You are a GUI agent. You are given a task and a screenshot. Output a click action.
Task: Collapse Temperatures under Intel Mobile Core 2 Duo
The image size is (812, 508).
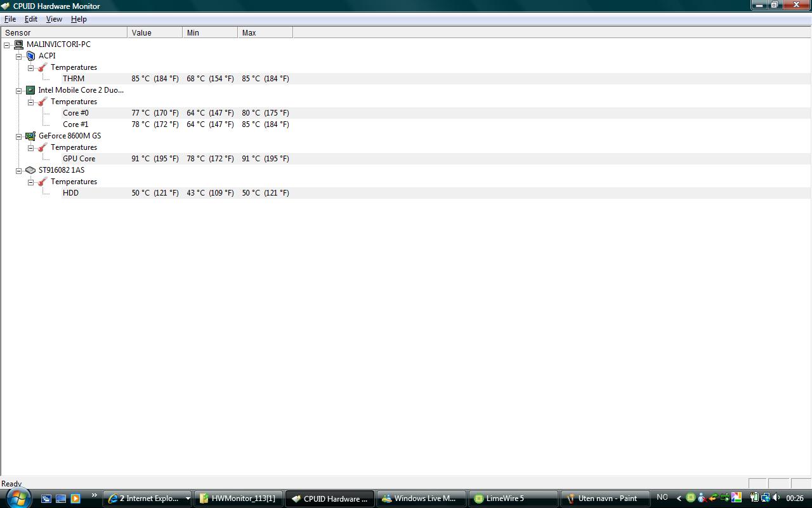tap(30, 102)
